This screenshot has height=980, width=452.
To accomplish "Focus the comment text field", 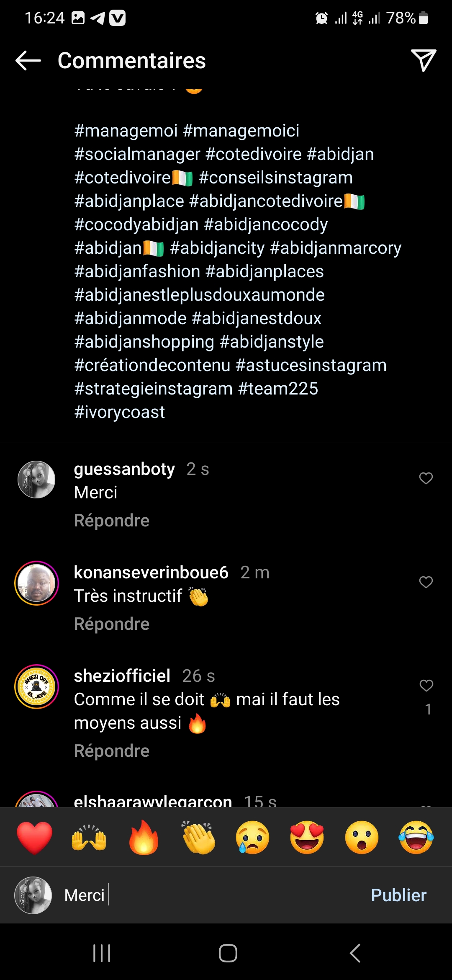I will click(x=209, y=895).
